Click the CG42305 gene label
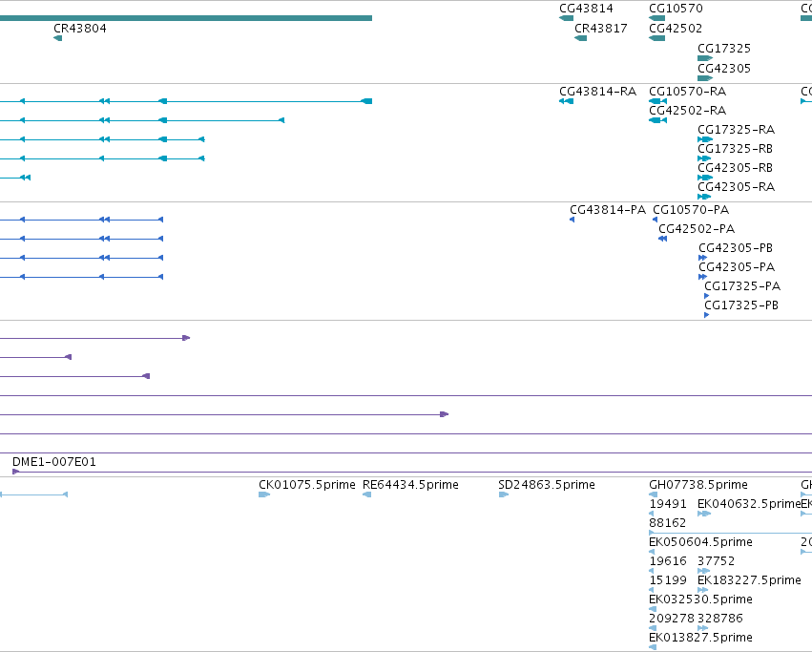The height and width of the screenshot is (652, 812). click(724, 69)
